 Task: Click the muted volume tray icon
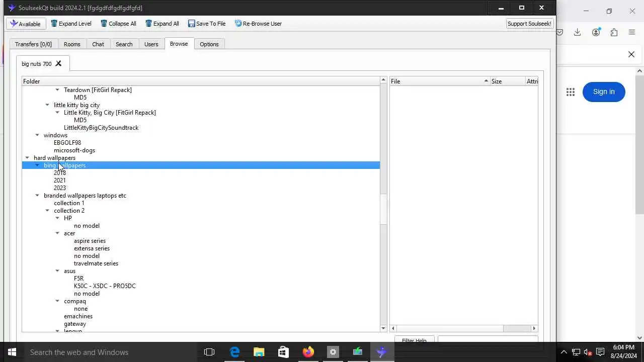click(x=588, y=352)
